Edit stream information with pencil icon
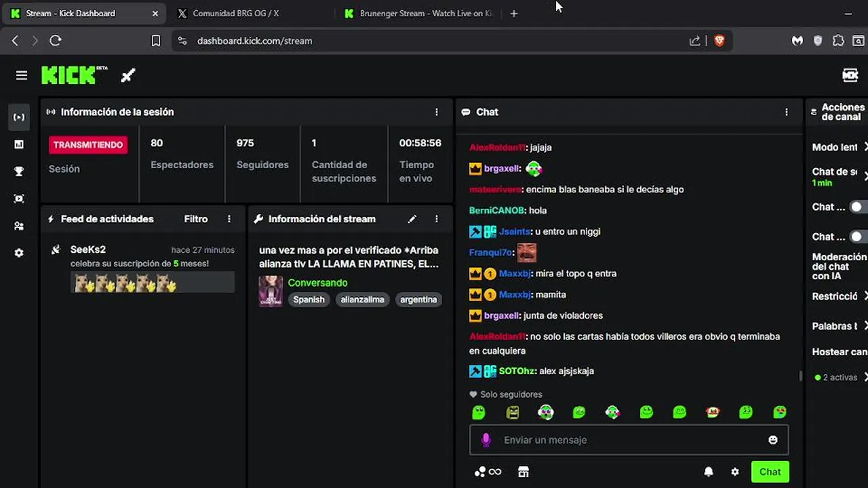 click(412, 219)
